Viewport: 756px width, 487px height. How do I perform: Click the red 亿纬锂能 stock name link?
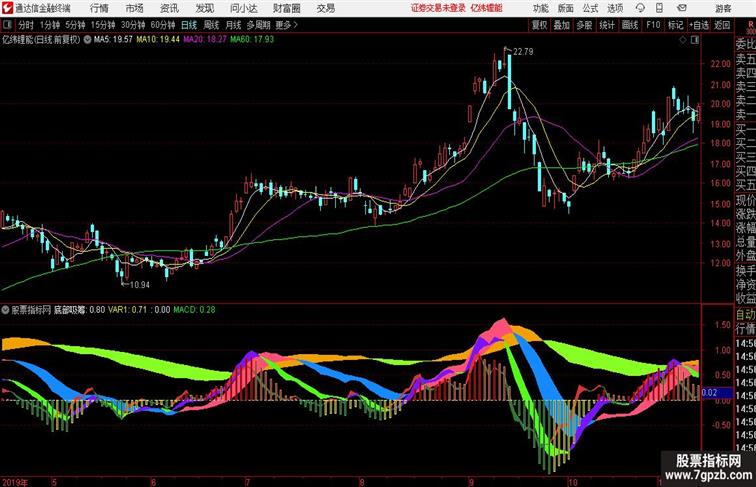click(x=486, y=8)
